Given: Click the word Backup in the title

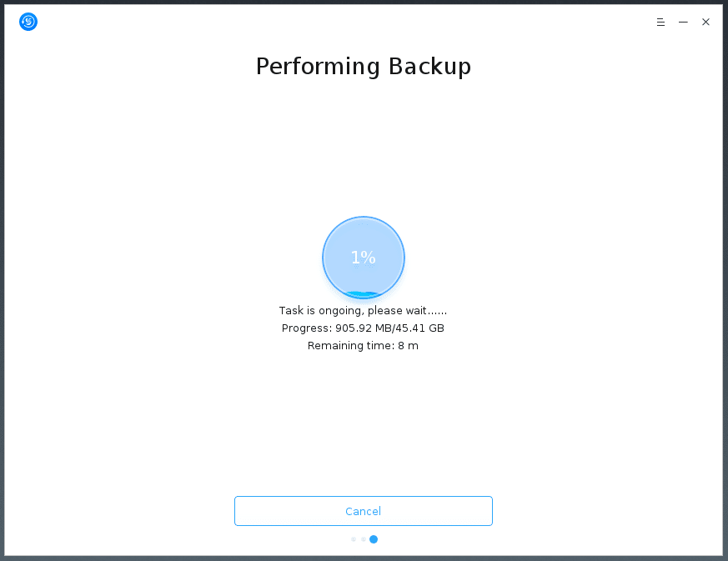Looking at the screenshot, I should (430, 67).
